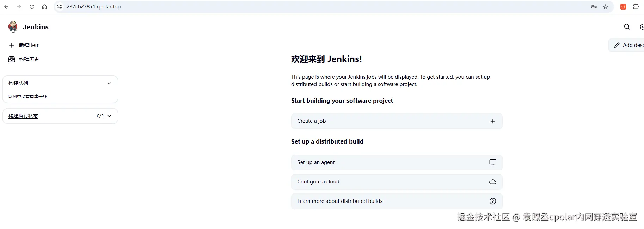Click the browser home icon

[x=44, y=7]
